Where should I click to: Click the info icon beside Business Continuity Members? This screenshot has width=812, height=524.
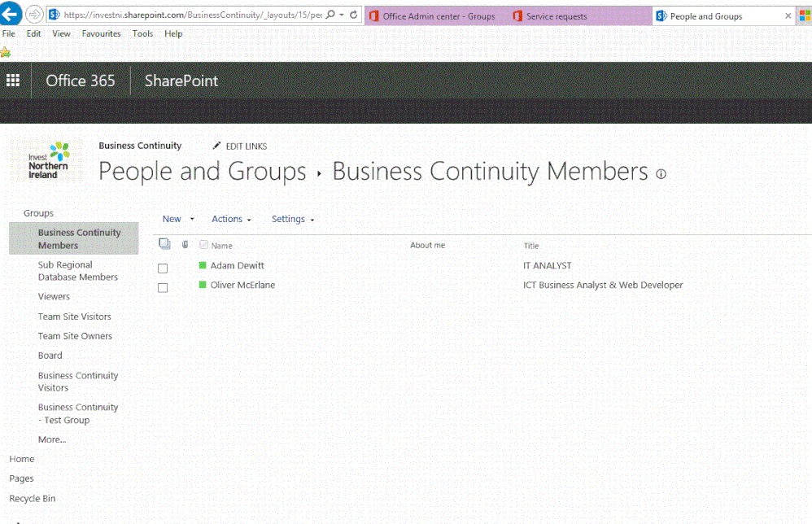click(x=661, y=174)
